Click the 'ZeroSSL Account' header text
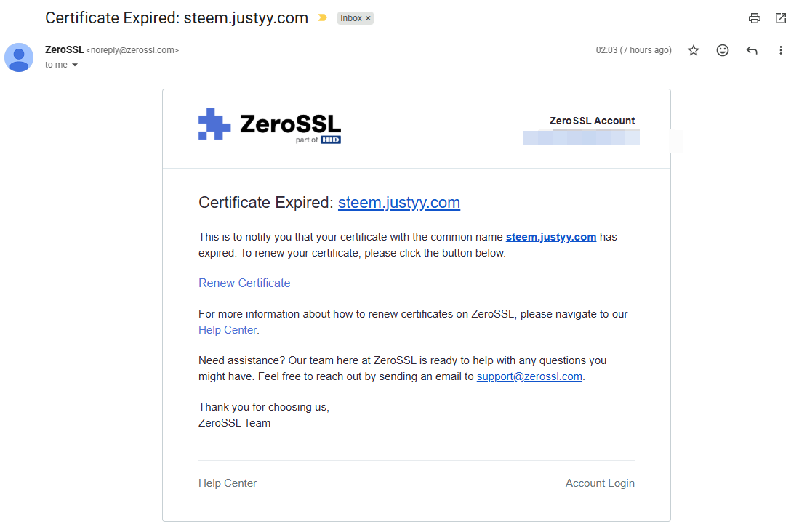This screenshot has height=532, width=799. pos(592,121)
